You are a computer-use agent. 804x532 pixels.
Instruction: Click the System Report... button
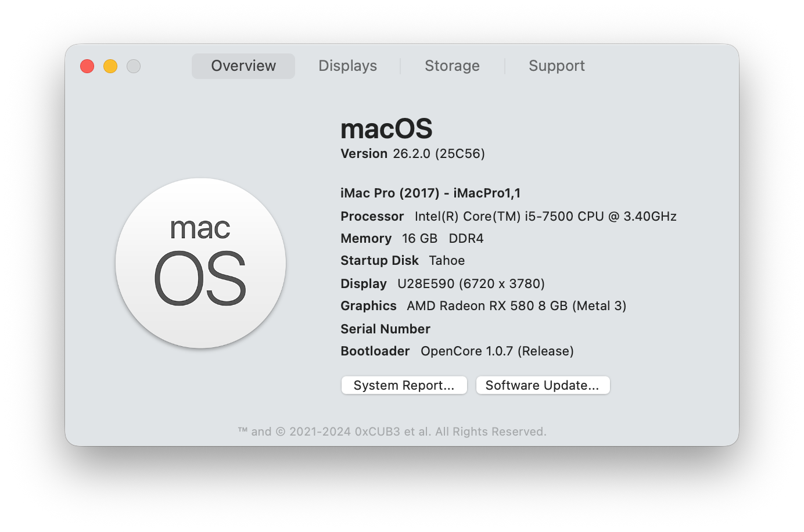click(x=404, y=385)
